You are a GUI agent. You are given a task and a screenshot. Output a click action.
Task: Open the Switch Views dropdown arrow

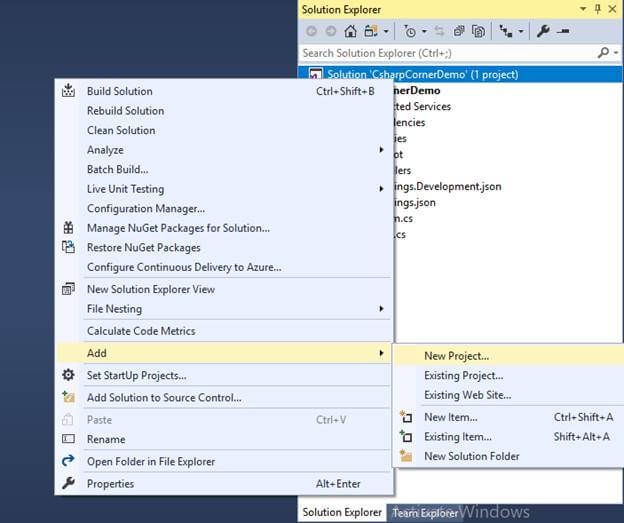[386, 31]
